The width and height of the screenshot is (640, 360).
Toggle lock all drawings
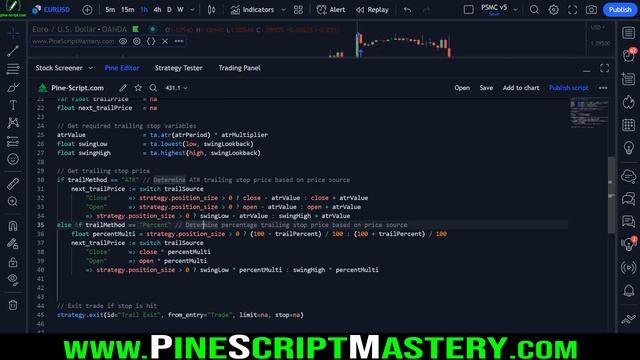tap(13, 262)
